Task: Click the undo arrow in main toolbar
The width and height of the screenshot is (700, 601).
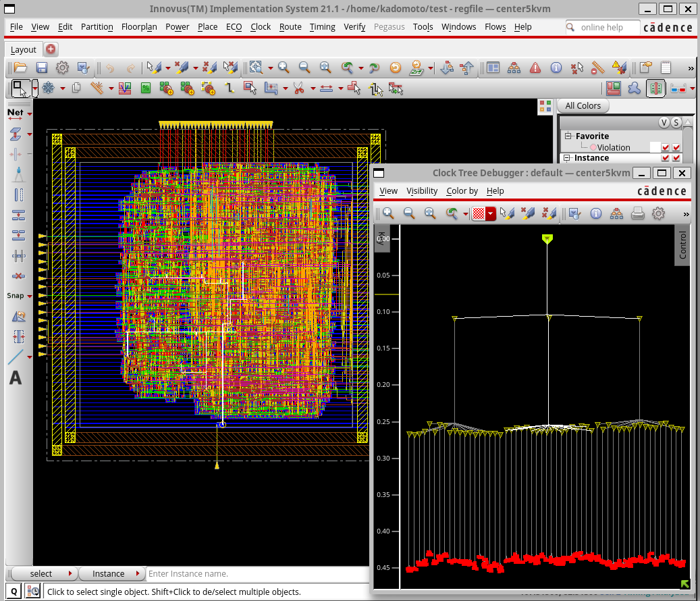Action: 110,68
